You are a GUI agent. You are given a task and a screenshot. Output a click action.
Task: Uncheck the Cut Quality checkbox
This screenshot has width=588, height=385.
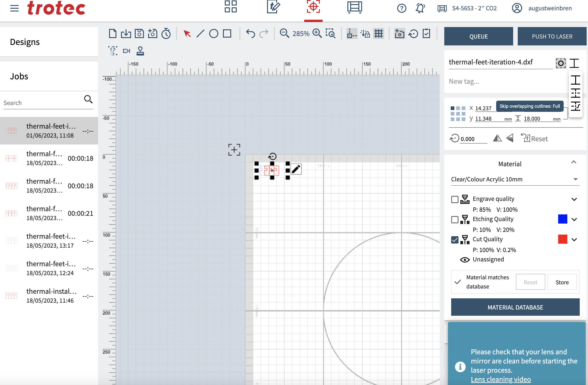point(455,240)
